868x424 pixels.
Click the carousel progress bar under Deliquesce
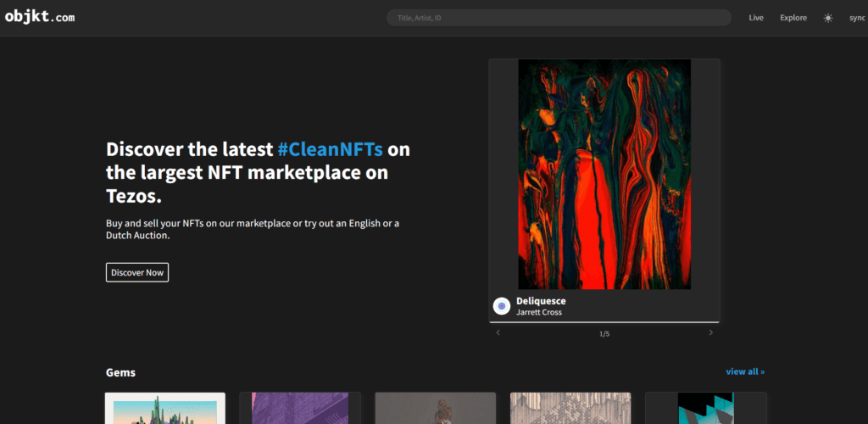[x=604, y=321]
